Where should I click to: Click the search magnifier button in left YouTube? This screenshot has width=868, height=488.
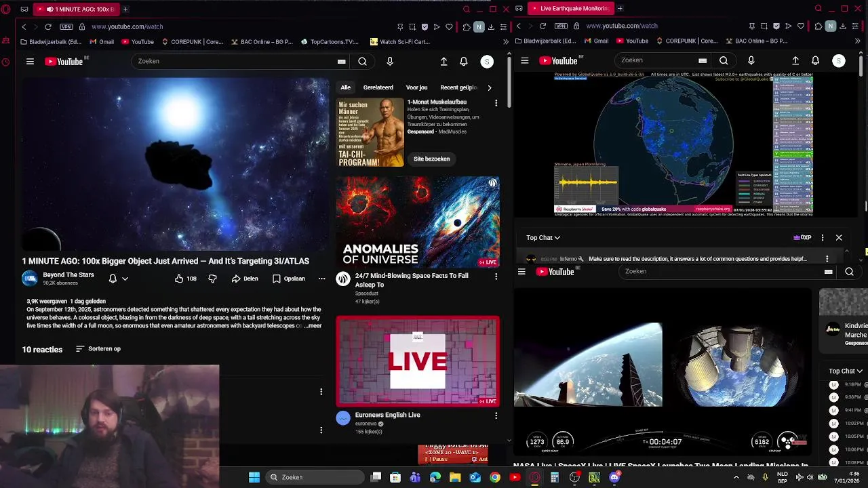coord(362,62)
